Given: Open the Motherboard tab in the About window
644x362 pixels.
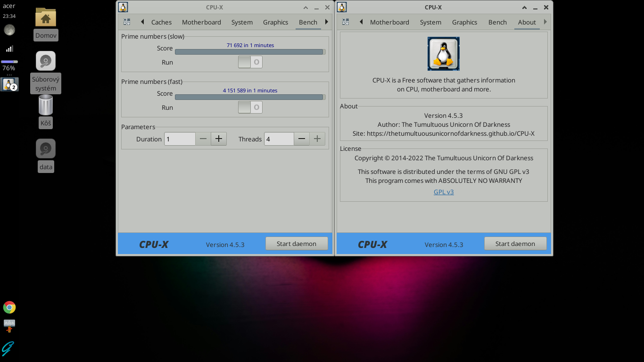Looking at the screenshot, I should 389,22.
